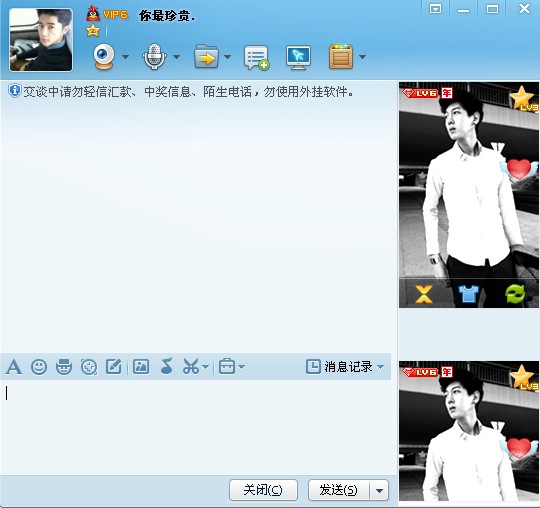Image resolution: width=540 pixels, height=508 pixels.
Task: Expand the video call options arrow
Action: 125,56
